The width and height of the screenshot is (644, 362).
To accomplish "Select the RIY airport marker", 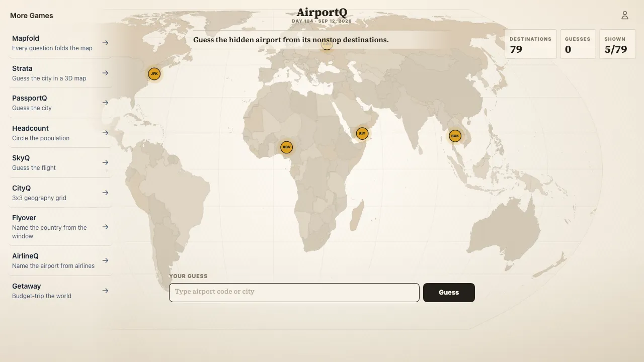I will tap(362, 133).
